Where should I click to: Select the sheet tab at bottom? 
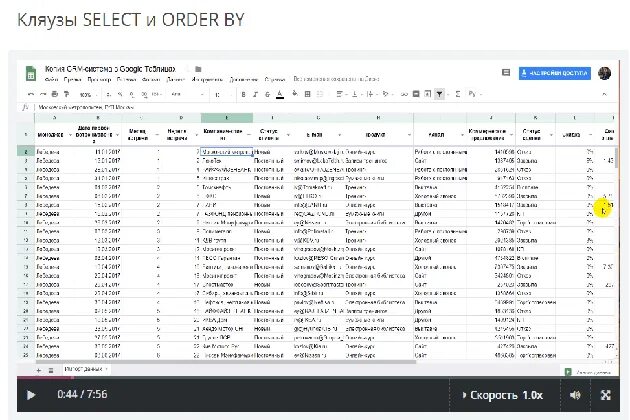(86, 369)
